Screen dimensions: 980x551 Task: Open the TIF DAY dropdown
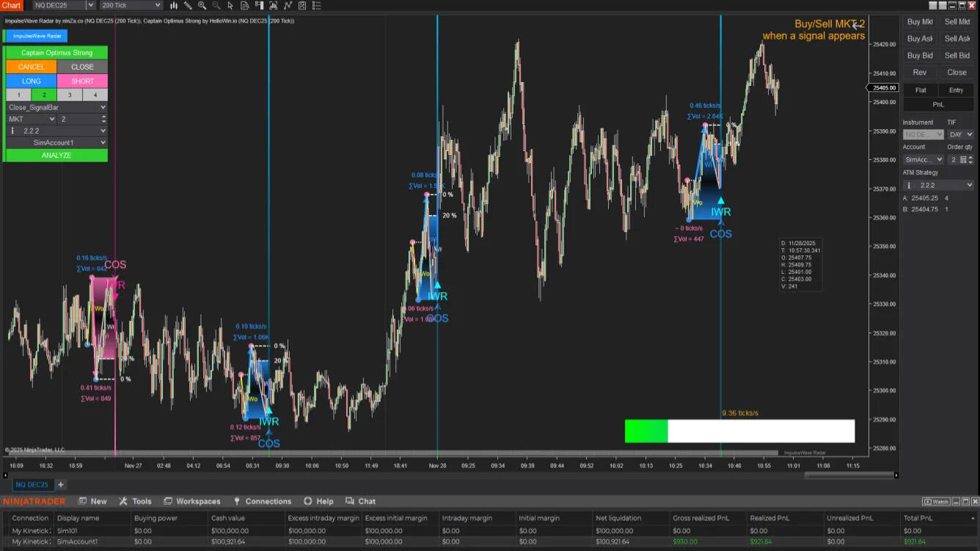pyautogui.click(x=959, y=135)
